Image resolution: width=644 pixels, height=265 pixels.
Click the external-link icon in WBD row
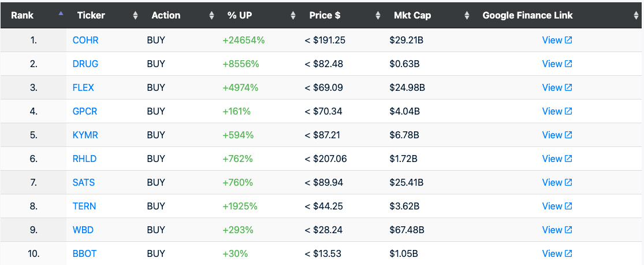[568, 230]
